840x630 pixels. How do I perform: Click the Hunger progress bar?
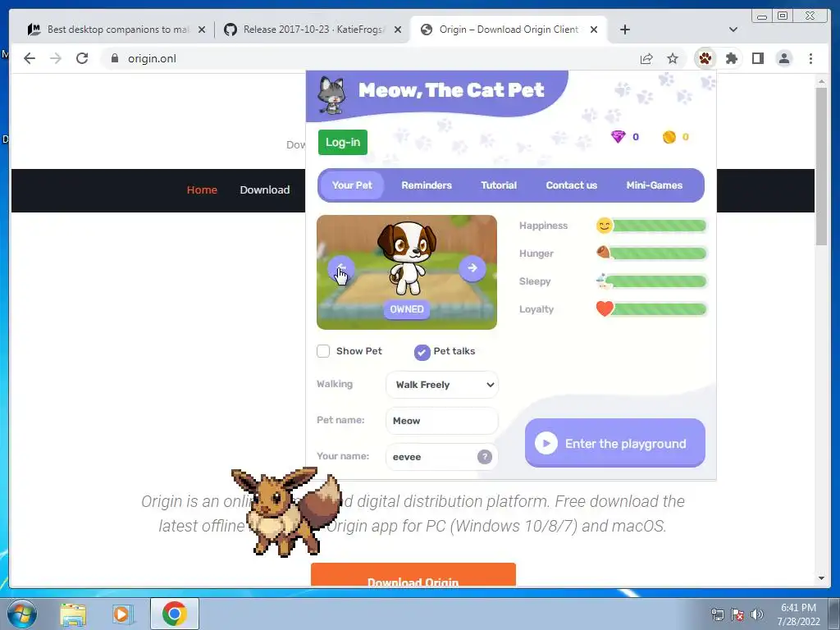[x=658, y=253]
